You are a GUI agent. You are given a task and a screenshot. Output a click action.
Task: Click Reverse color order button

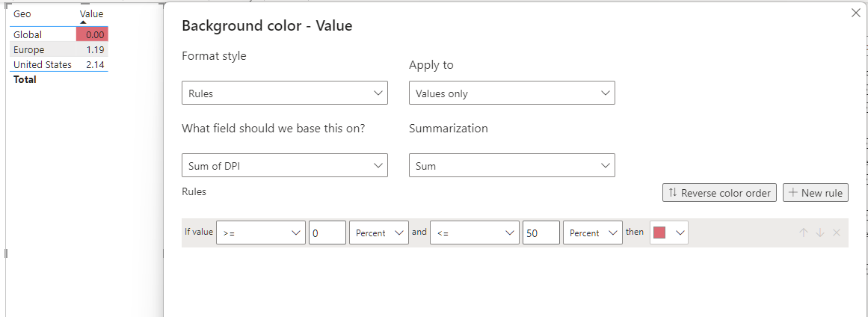coord(720,193)
